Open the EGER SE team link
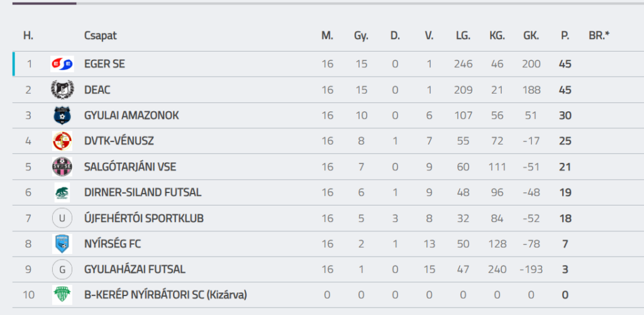 coord(105,64)
